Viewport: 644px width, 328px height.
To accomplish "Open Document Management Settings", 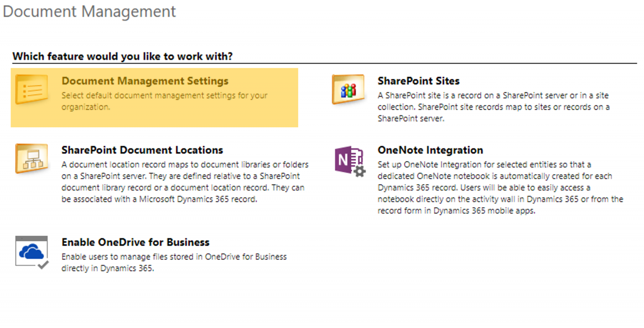I will pyautogui.click(x=145, y=81).
